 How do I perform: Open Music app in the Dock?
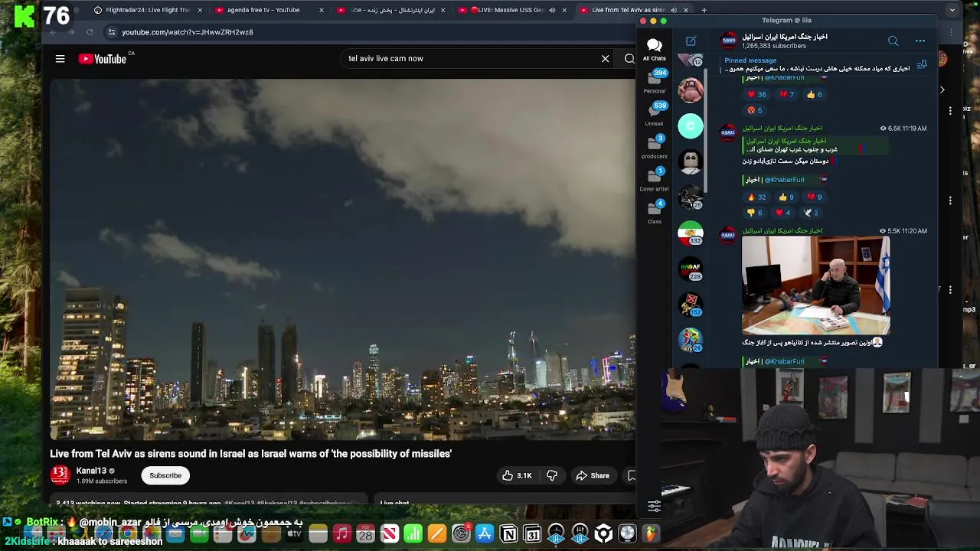click(341, 533)
